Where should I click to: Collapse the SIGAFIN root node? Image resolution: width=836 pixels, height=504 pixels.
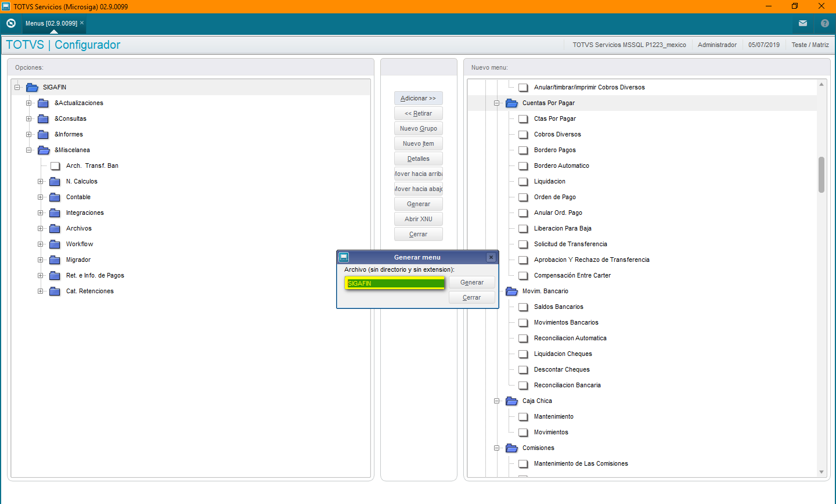click(x=17, y=87)
